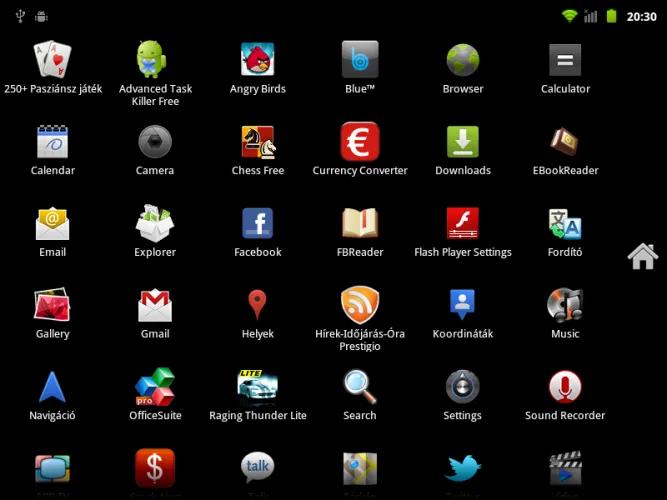Launch the Blue™ app
The width and height of the screenshot is (667, 500).
[360, 59]
